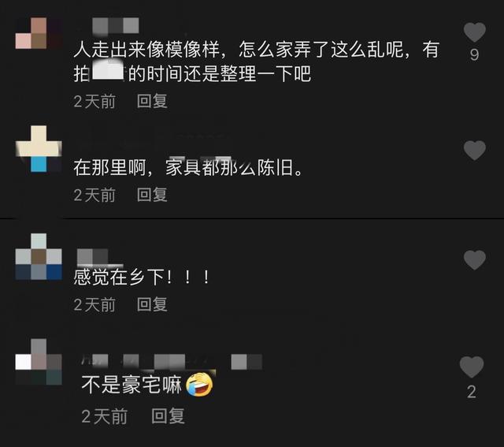Select the comment text '在那里啊，家具都那么陈旧'
This screenshot has height=447, width=504.
[x=188, y=168]
